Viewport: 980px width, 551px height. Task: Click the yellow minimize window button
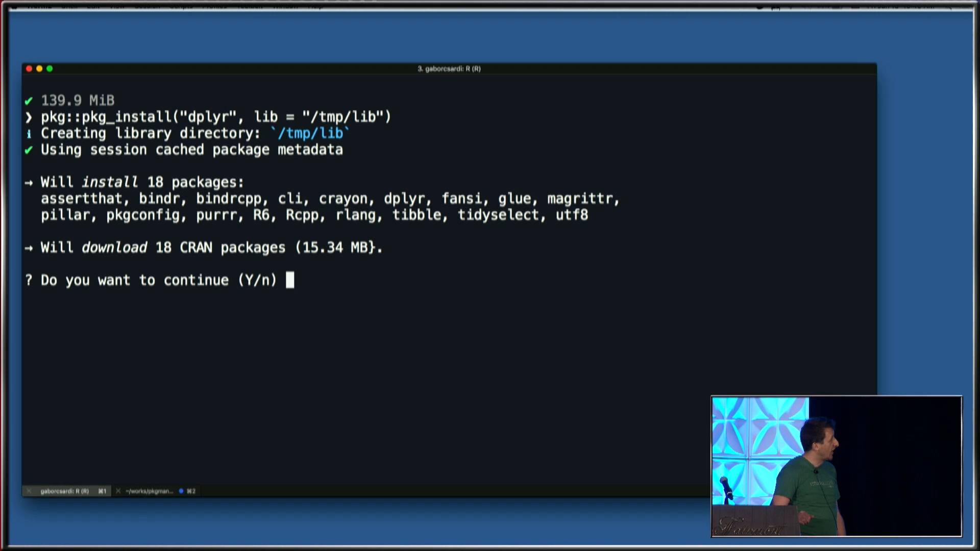point(39,69)
